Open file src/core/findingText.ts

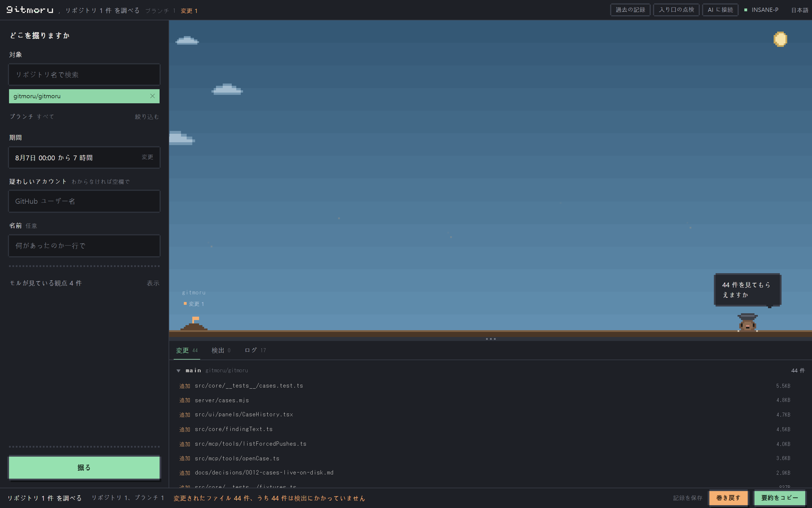click(x=233, y=429)
